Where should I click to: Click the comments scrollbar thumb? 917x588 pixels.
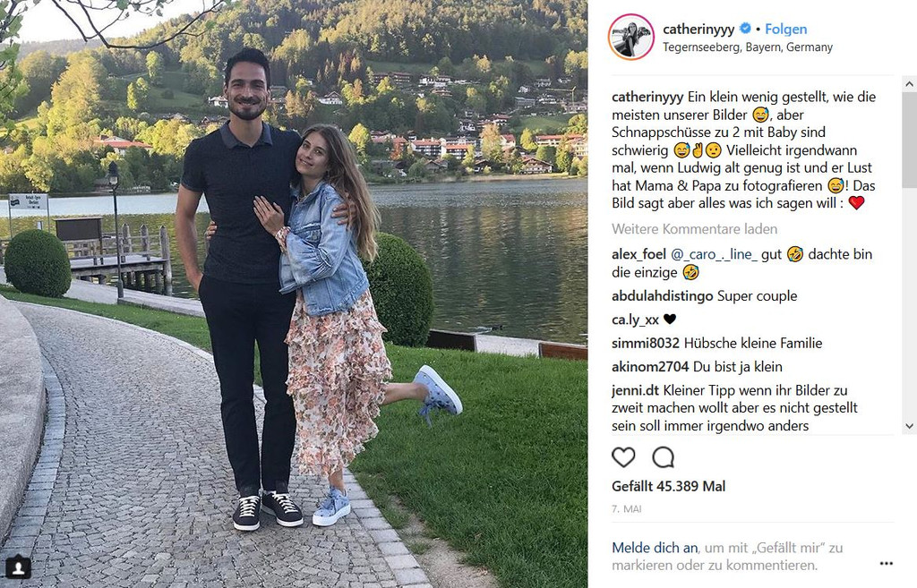pos(910,140)
